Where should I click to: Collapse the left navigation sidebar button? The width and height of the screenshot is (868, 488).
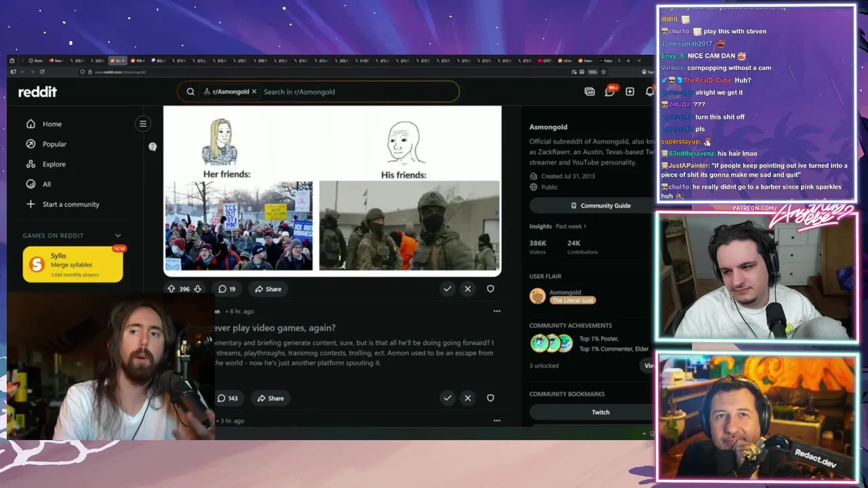tap(142, 123)
